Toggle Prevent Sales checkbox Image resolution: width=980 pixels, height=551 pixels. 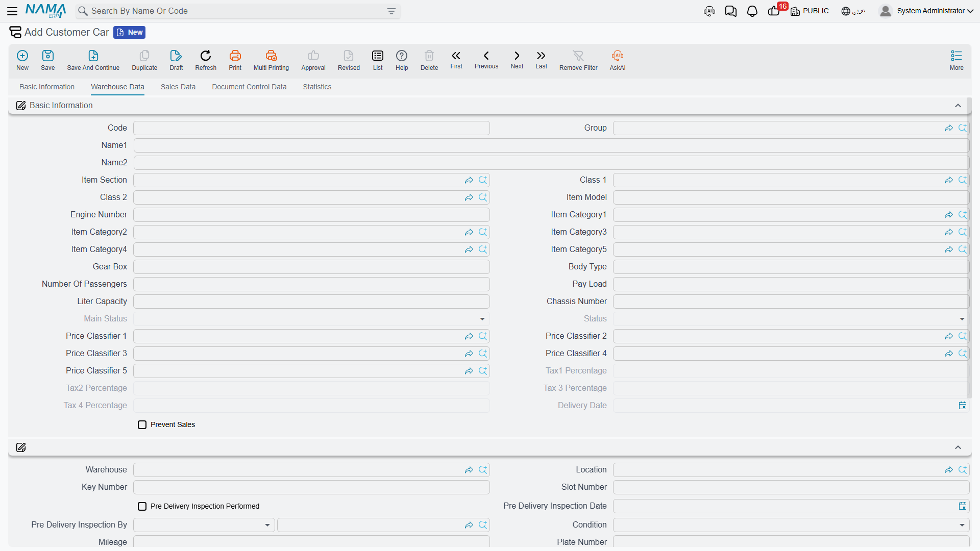click(142, 425)
